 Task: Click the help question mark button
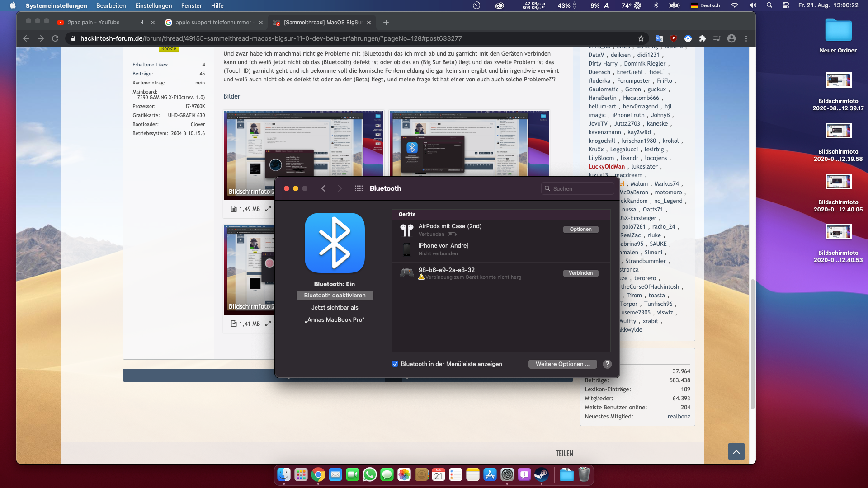607,364
